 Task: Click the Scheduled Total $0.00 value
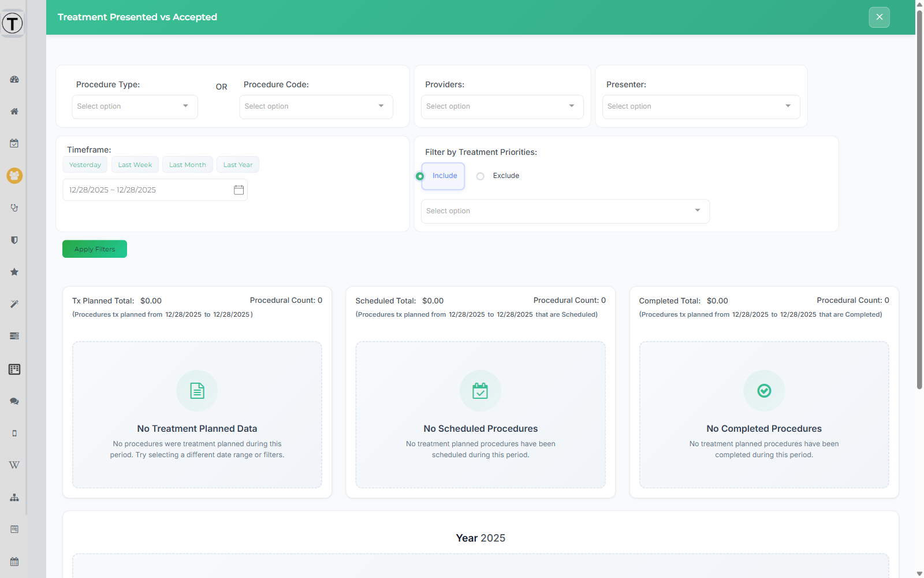click(x=433, y=301)
